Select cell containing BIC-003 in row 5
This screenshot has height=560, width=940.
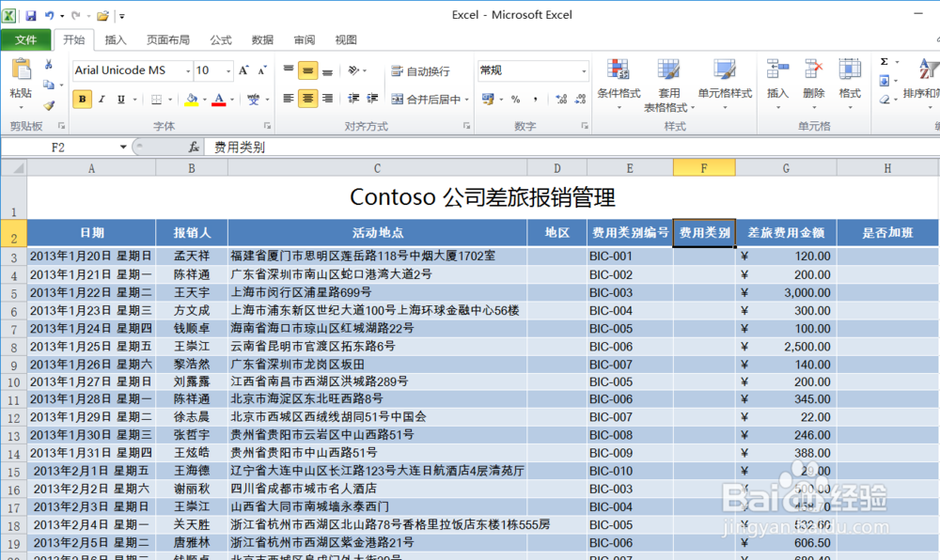[x=630, y=292]
